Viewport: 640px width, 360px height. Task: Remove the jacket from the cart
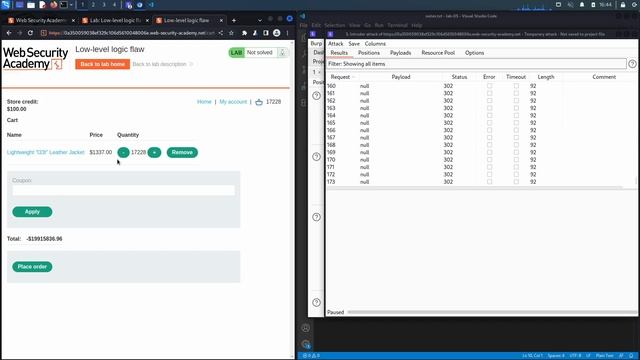tap(182, 152)
